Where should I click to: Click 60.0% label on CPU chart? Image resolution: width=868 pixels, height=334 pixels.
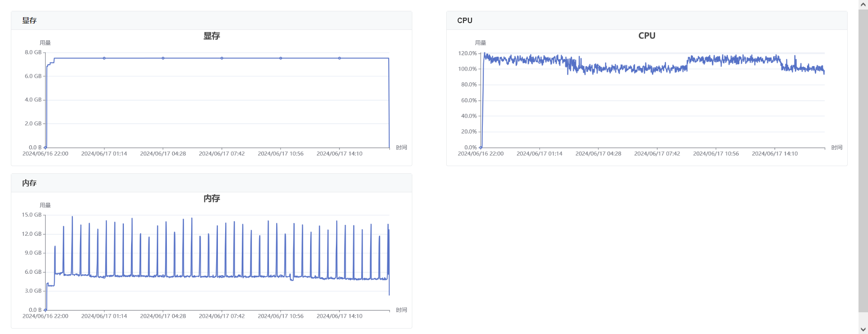tap(469, 100)
